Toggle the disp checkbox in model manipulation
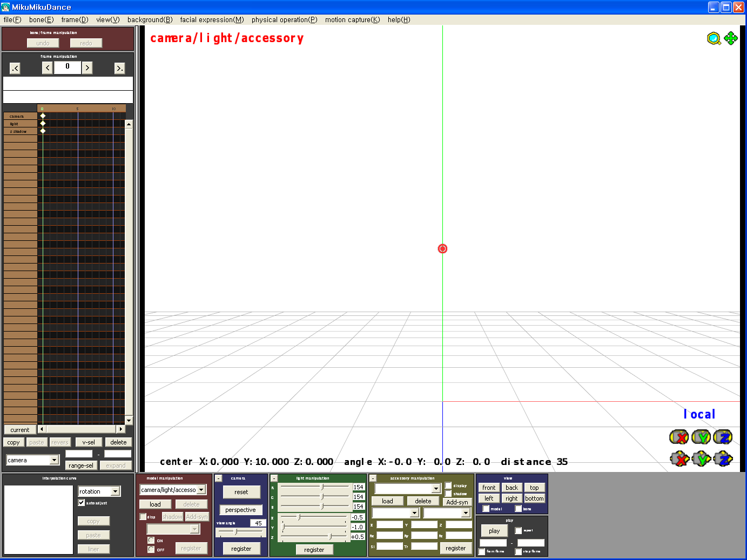Viewport: 747px width, 560px height. [143, 517]
